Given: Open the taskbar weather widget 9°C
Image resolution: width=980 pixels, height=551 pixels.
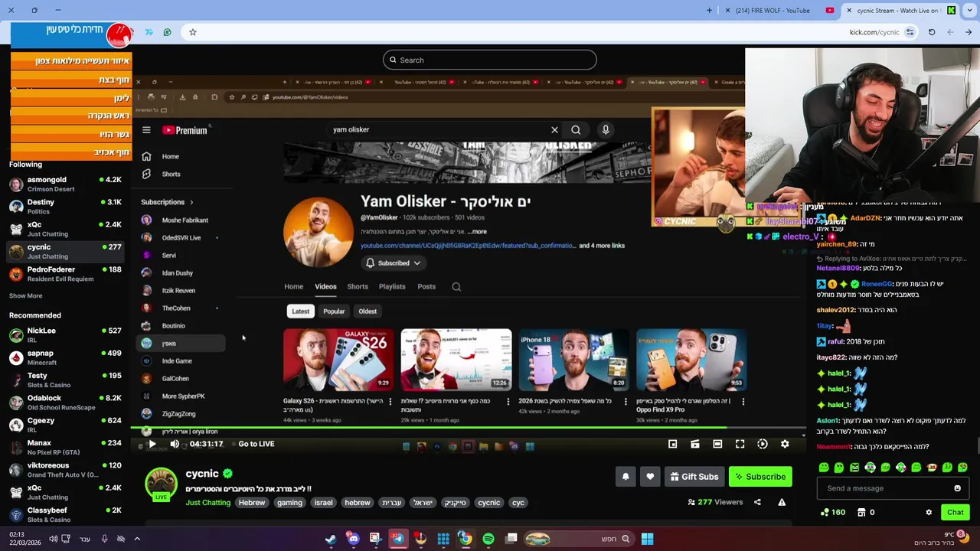Looking at the screenshot, I should (x=943, y=539).
